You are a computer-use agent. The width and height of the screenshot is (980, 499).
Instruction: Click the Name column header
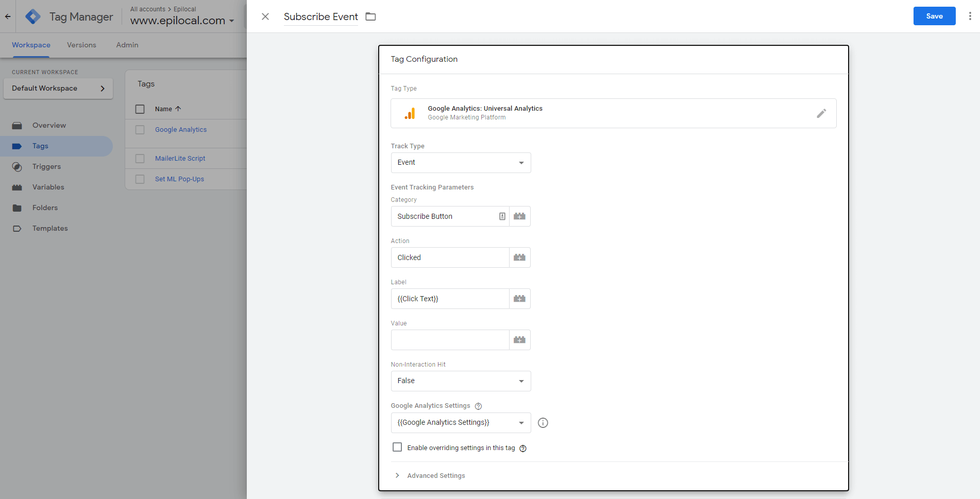163,109
